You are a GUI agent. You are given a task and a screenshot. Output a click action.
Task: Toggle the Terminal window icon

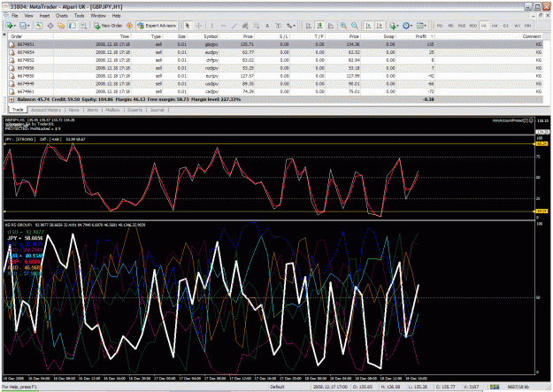point(73,26)
